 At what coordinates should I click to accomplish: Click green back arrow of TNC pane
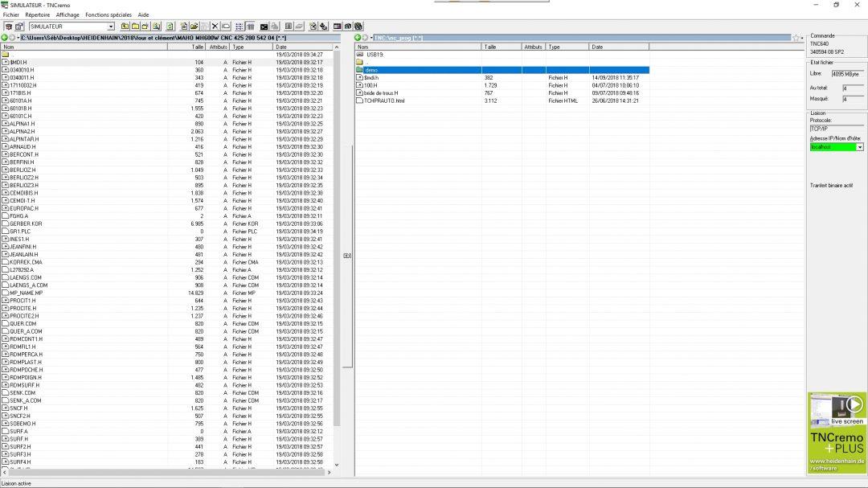tap(358, 38)
